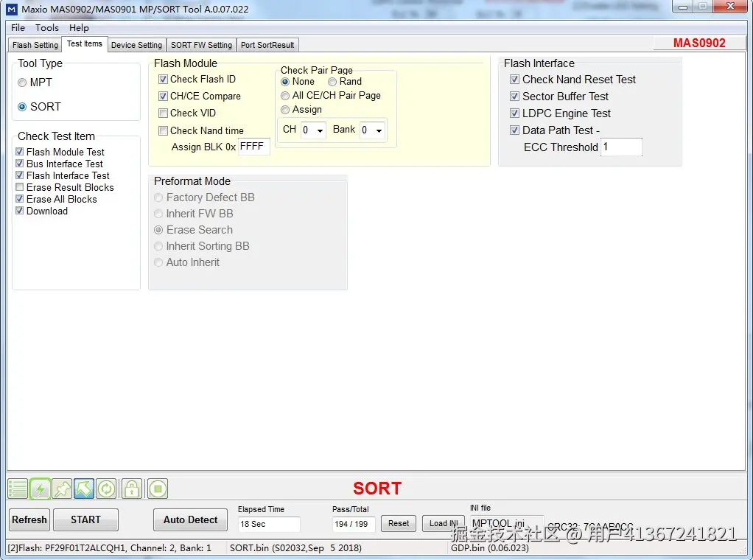Open the CH dropdown
Image resolution: width=753 pixels, height=560 pixels.
[x=313, y=130]
